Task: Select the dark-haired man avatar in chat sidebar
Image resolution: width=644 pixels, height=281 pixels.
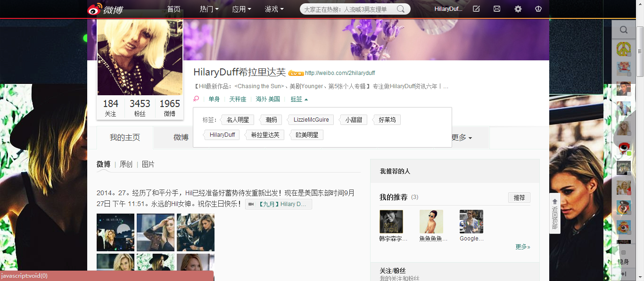Action: coord(624,89)
